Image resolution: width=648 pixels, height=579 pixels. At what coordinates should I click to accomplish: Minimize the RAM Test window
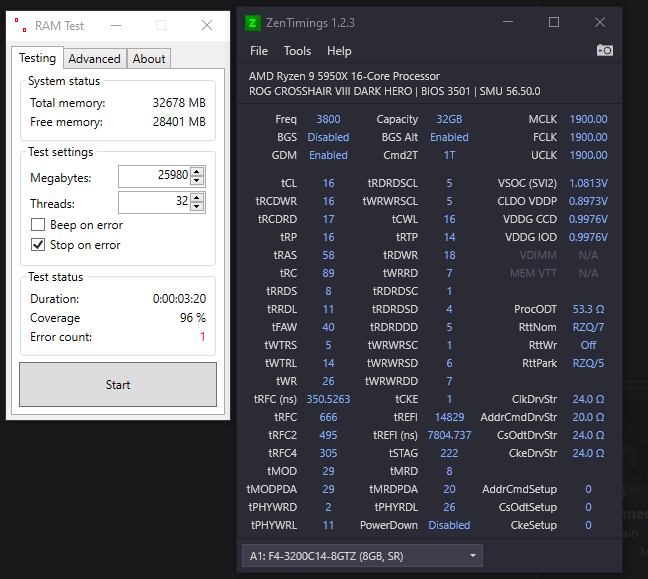pyautogui.click(x=116, y=26)
